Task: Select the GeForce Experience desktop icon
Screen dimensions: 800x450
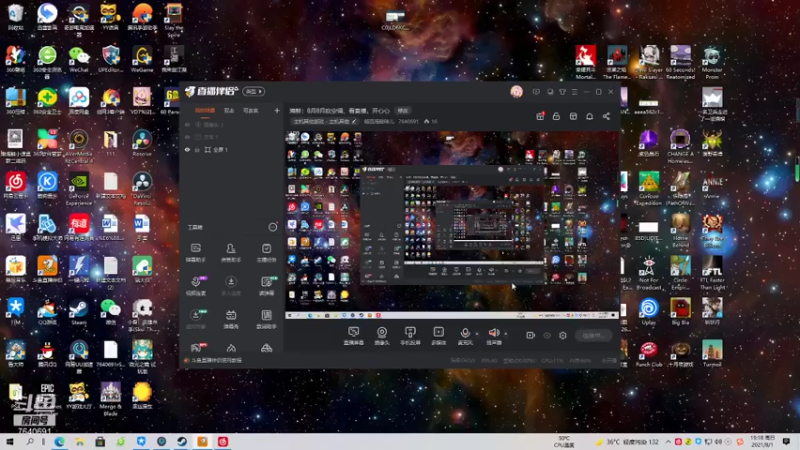Action: tap(79, 189)
